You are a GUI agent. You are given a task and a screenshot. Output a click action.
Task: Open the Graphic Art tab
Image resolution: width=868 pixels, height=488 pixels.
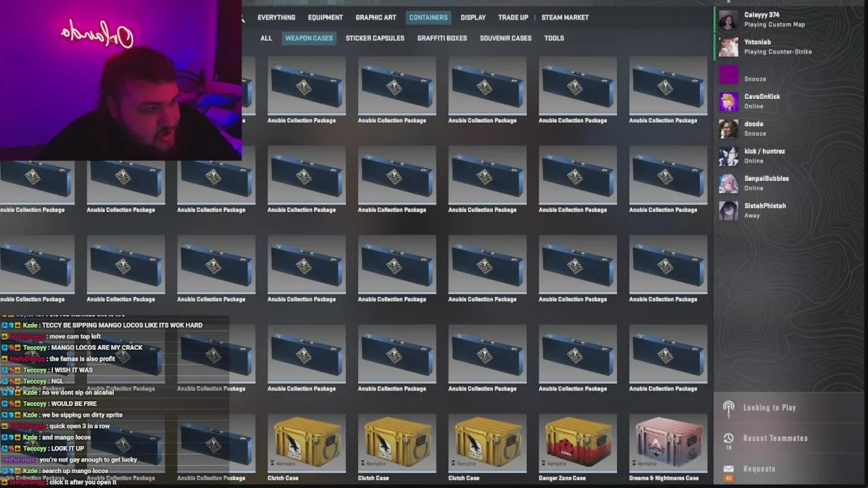click(x=376, y=18)
